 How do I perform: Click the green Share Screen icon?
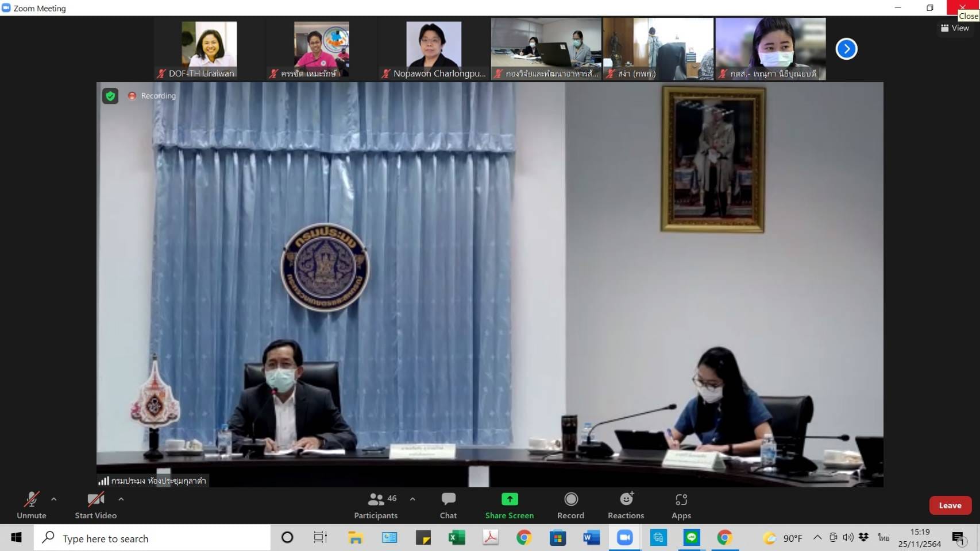pyautogui.click(x=509, y=499)
